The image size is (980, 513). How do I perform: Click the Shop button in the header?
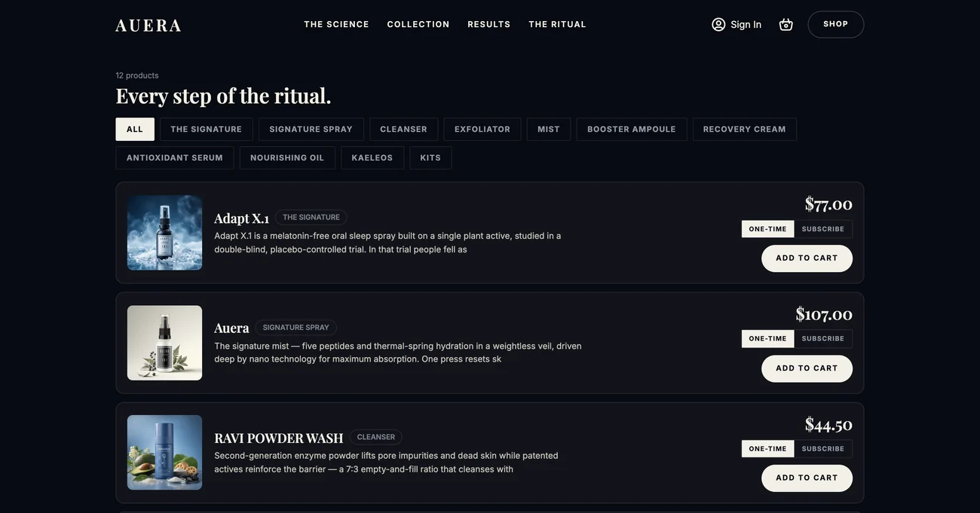click(x=835, y=24)
